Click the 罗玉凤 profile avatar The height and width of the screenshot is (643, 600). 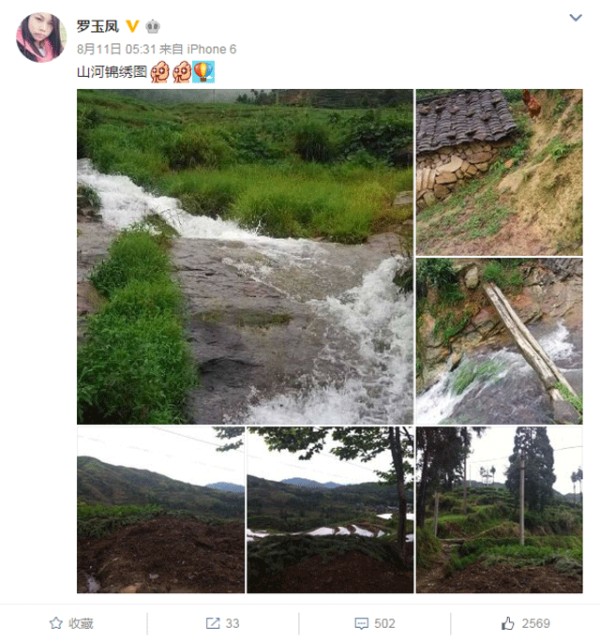(x=41, y=38)
